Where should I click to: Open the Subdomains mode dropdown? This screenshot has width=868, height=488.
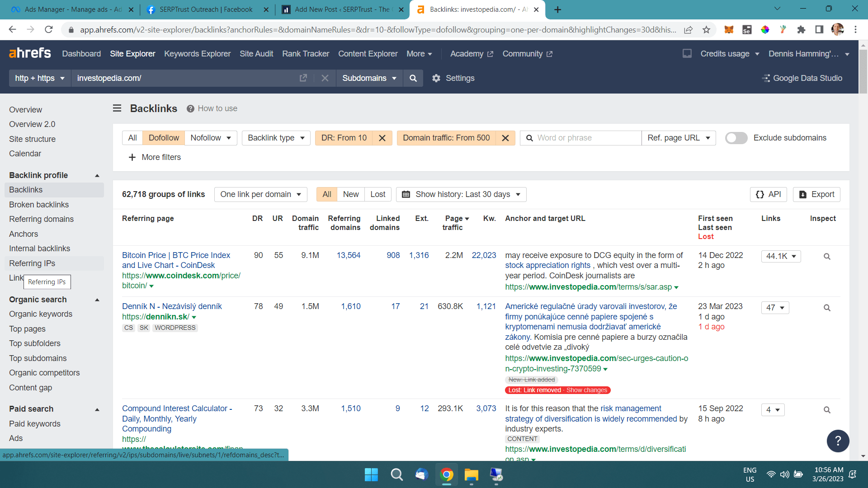click(x=369, y=78)
